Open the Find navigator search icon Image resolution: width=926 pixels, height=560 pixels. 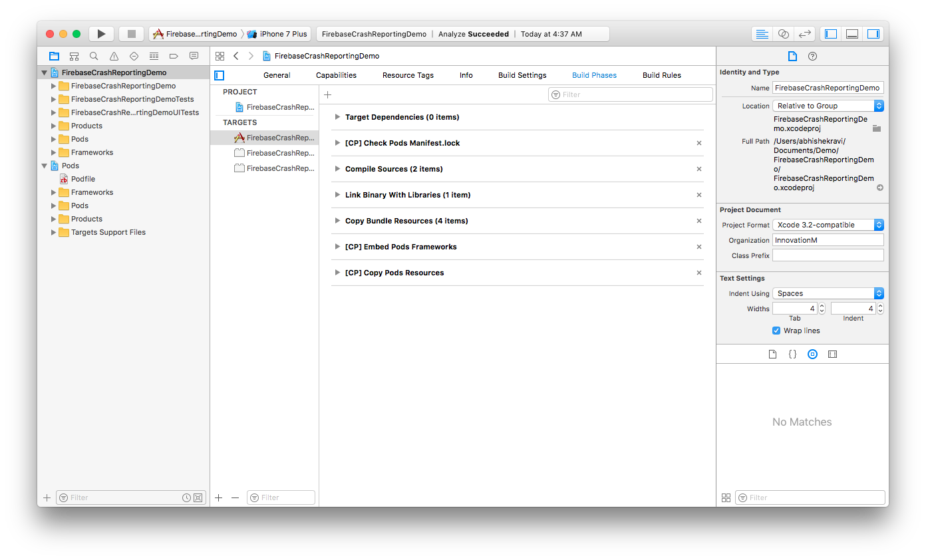tap(94, 57)
